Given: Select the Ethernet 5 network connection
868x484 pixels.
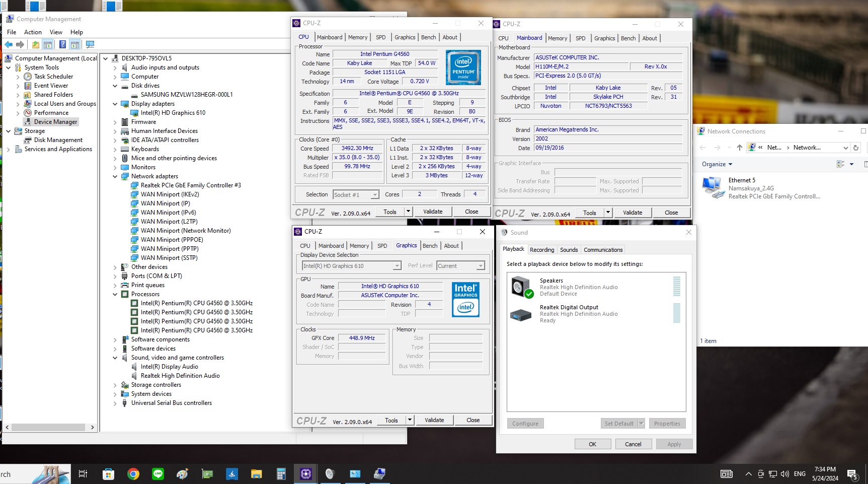Looking at the screenshot, I should [x=761, y=188].
